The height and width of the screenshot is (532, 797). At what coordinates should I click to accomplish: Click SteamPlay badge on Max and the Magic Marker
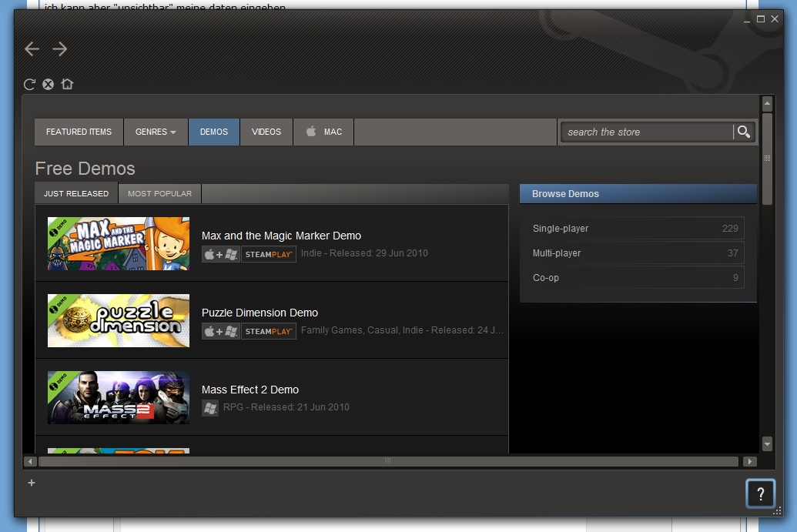click(269, 254)
